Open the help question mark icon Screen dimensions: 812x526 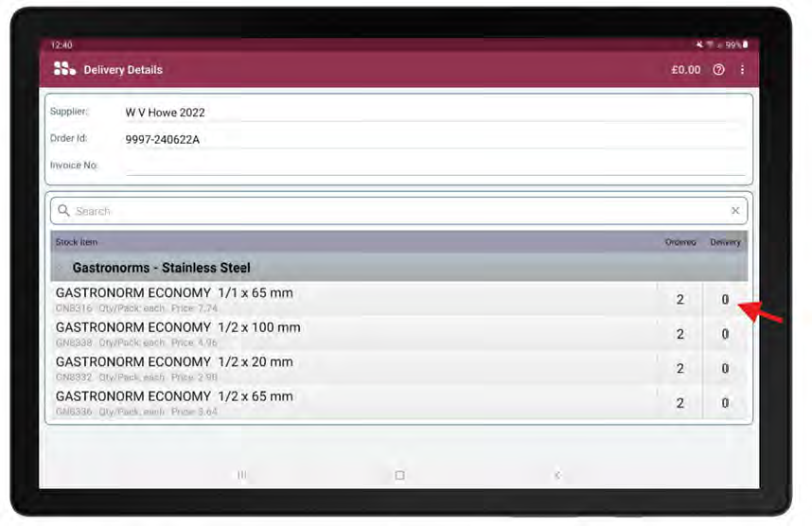pos(718,70)
